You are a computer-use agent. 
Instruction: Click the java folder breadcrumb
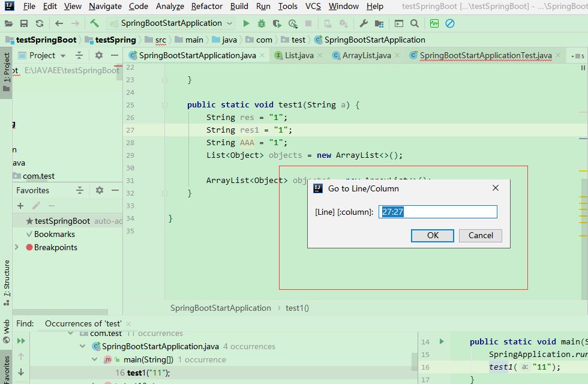(224, 40)
